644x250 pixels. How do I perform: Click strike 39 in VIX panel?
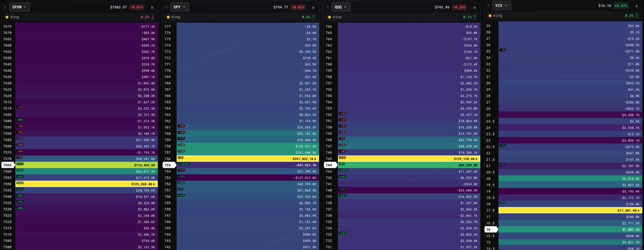coord(488,26)
